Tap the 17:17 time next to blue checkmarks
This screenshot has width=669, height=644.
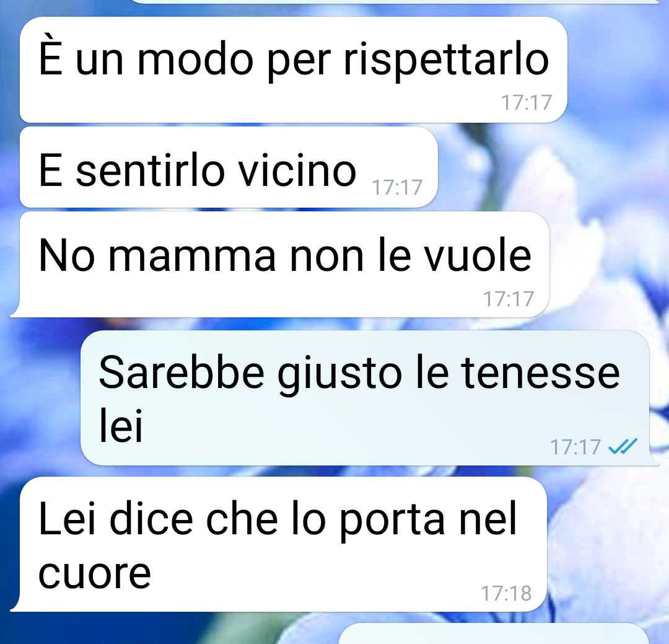coord(575,447)
